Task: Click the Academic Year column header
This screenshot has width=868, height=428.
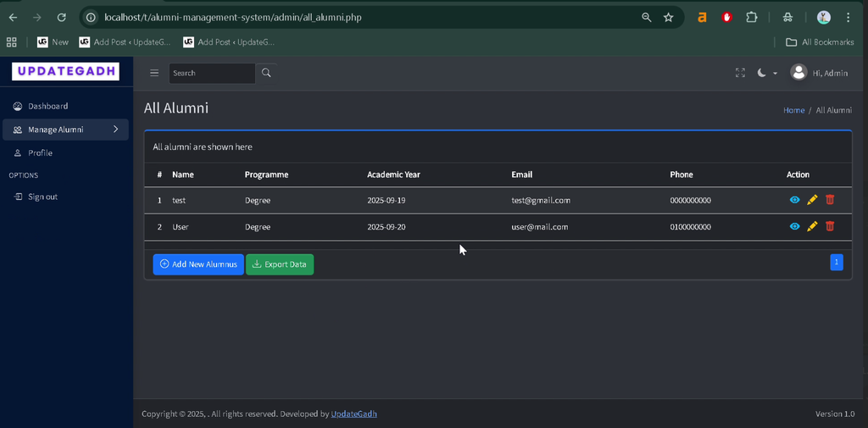Action: tap(393, 175)
